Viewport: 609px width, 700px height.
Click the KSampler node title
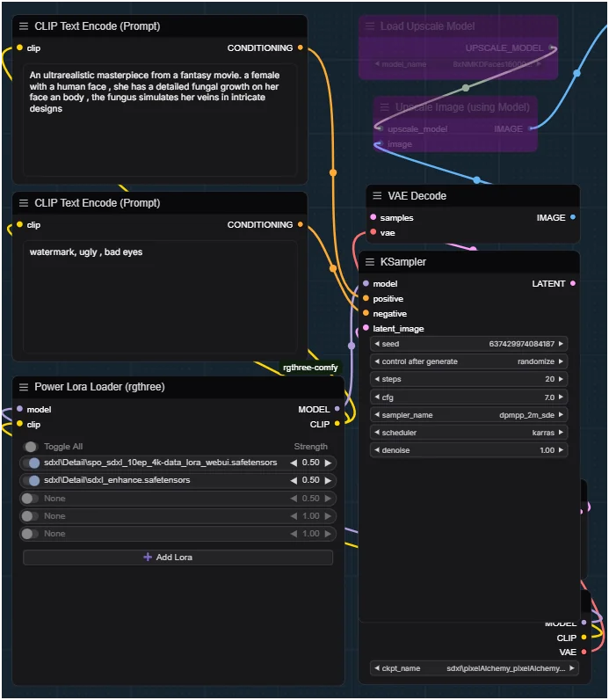402,262
